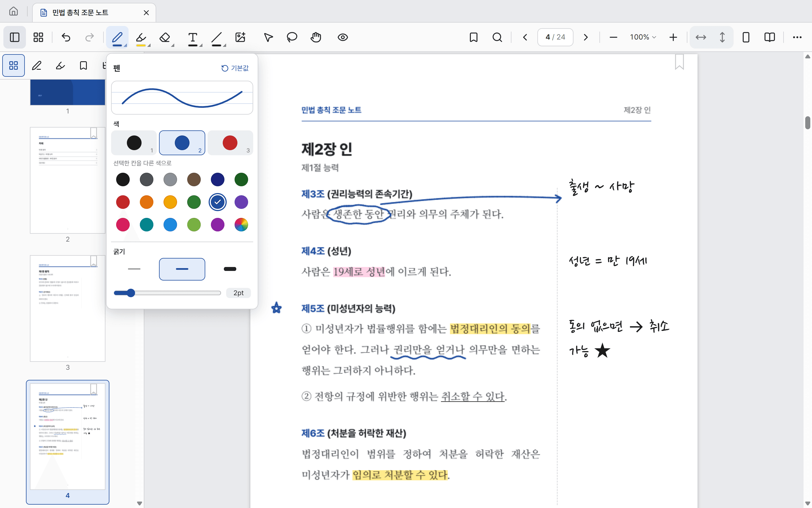Adjust the pen thickness slider
Image resolution: width=812 pixels, height=508 pixels.
167,293
